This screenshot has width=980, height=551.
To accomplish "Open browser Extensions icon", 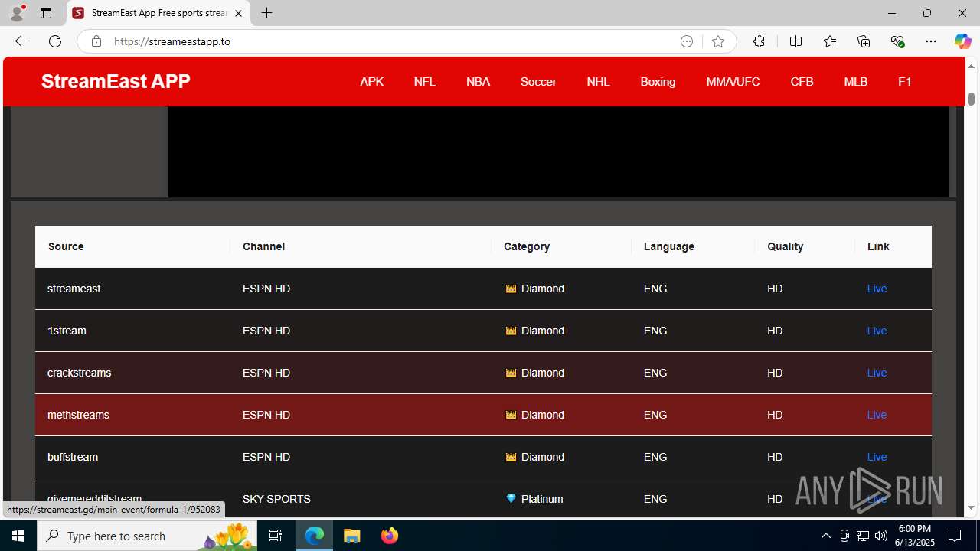I will point(759,41).
